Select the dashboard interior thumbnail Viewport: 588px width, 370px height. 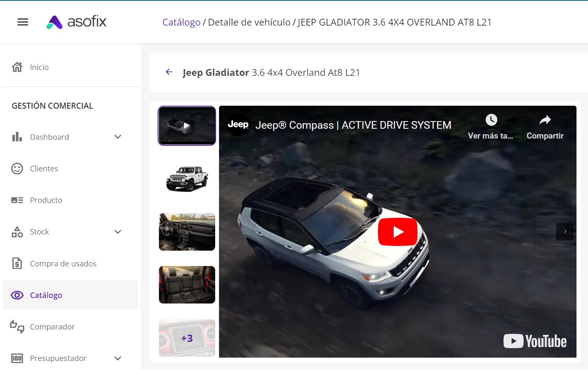(187, 232)
